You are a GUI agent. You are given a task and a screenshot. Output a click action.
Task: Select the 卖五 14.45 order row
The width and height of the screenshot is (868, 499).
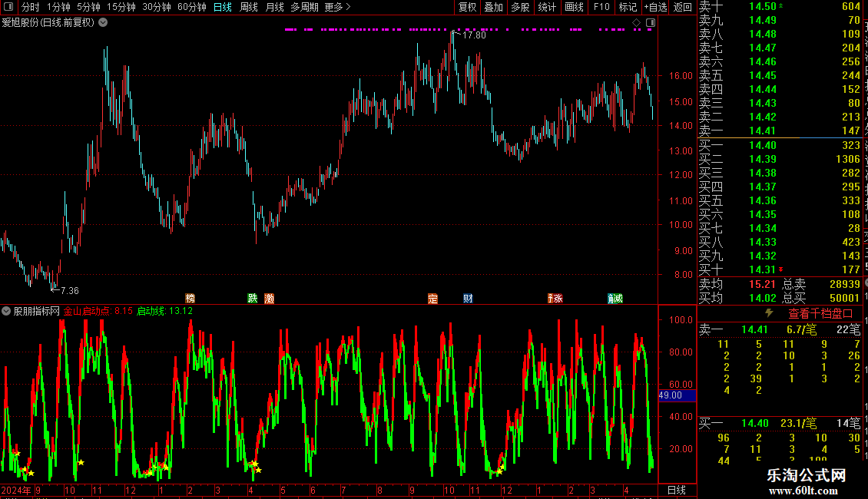[780, 75]
